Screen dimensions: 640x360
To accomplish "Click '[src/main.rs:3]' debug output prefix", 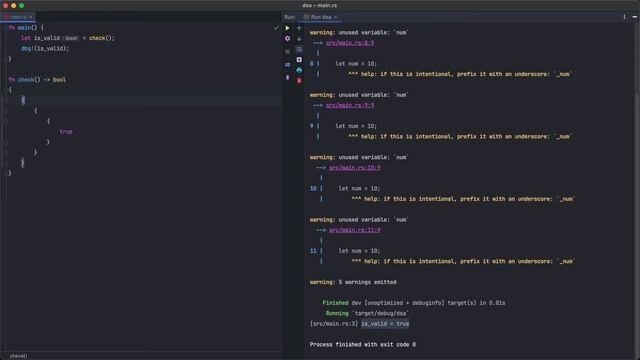I will tap(334, 324).
